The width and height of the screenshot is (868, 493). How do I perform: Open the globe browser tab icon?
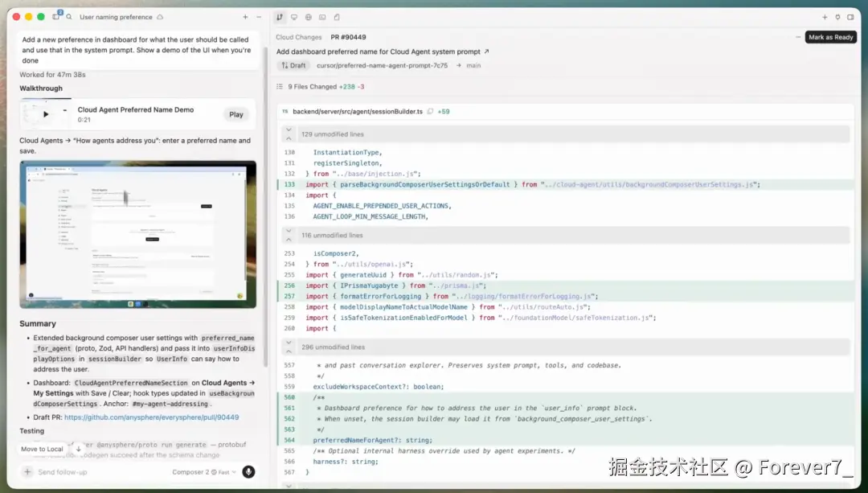pos(309,17)
